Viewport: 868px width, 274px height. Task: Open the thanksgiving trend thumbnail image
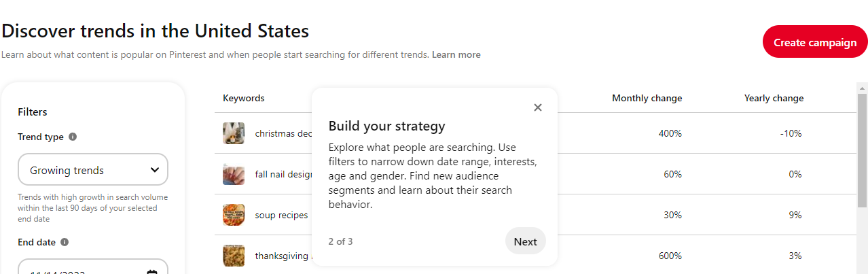click(x=234, y=256)
